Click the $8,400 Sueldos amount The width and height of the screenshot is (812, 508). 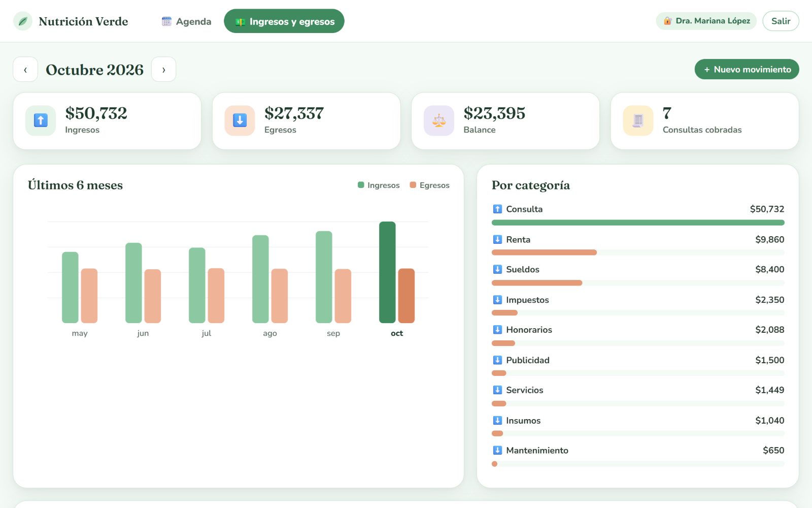tap(769, 269)
